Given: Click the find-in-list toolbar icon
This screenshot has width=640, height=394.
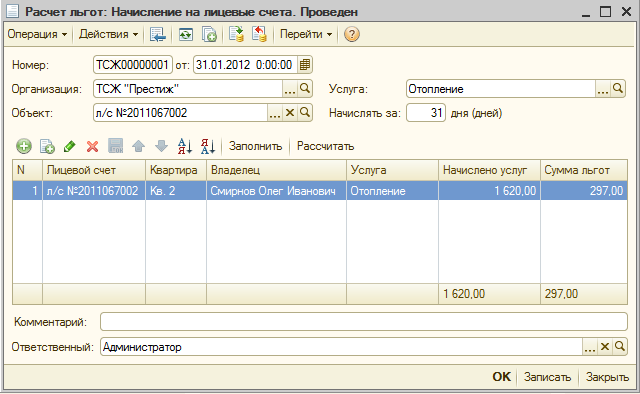Looking at the screenshot, I should 158,34.
